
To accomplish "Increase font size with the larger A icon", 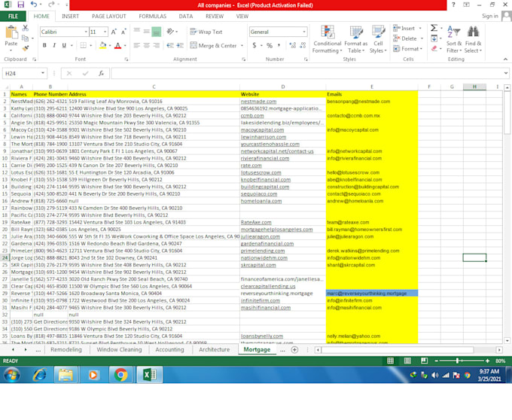I will click(114, 32).
